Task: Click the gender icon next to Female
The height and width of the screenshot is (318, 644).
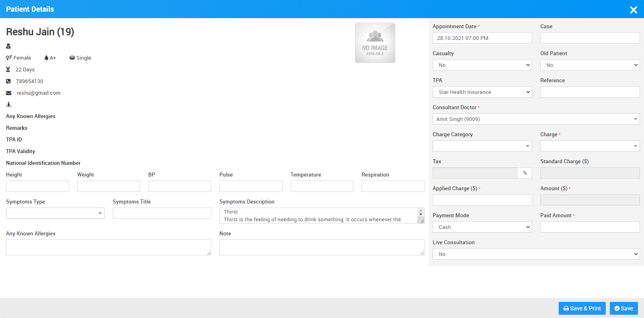Action: pyautogui.click(x=9, y=58)
